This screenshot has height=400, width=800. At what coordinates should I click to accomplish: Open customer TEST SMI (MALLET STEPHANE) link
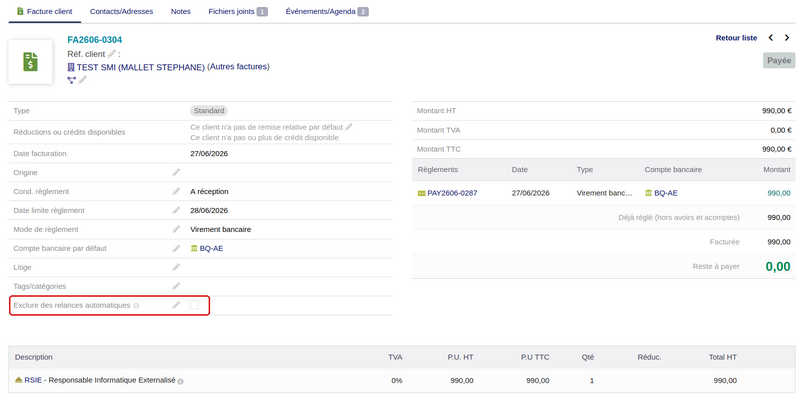pyautogui.click(x=140, y=67)
